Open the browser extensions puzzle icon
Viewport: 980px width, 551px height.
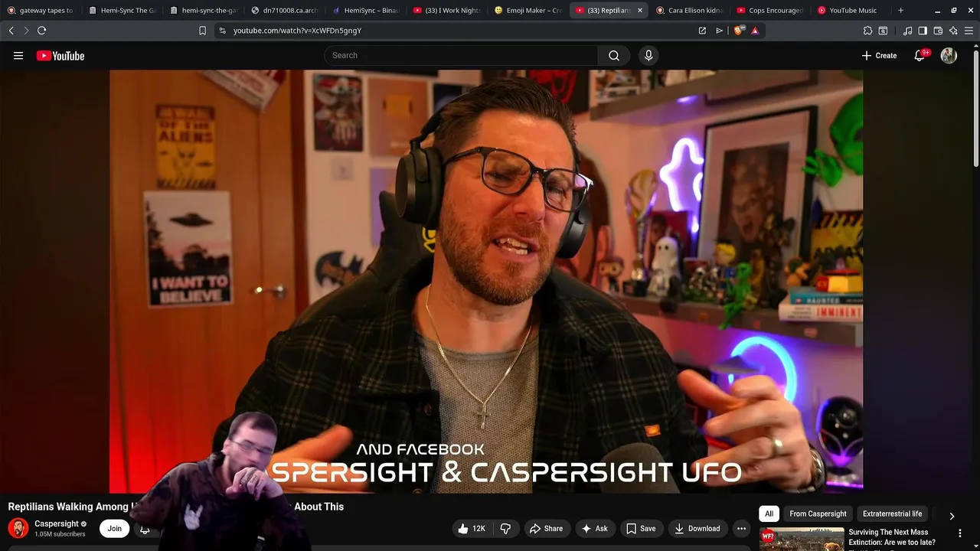coord(867,31)
